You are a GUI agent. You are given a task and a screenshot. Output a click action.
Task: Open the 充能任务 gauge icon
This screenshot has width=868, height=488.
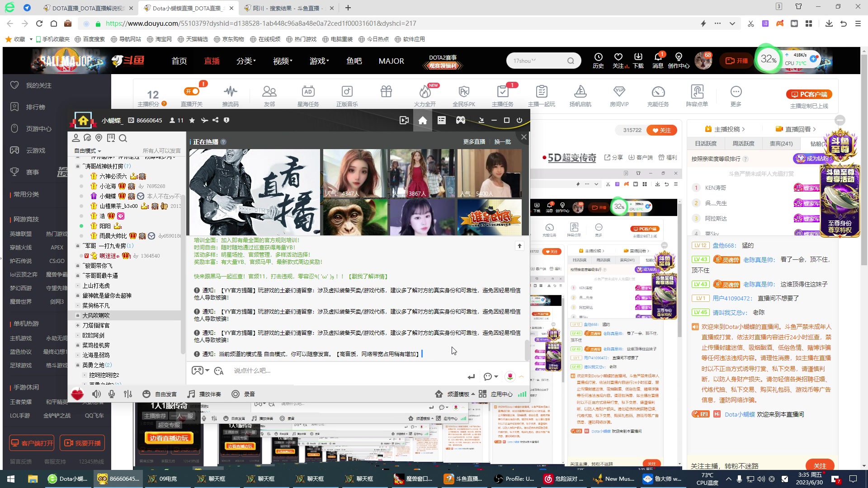[x=658, y=92]
